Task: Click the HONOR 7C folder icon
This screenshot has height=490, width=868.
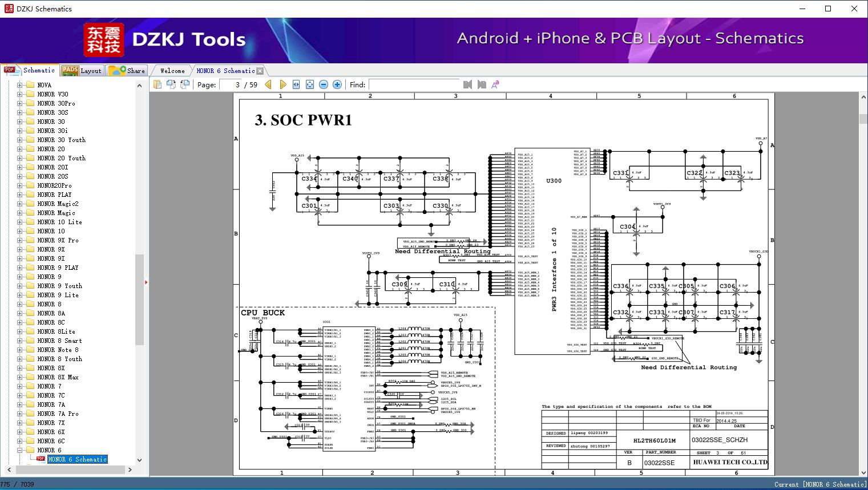Action: point(30,395)
